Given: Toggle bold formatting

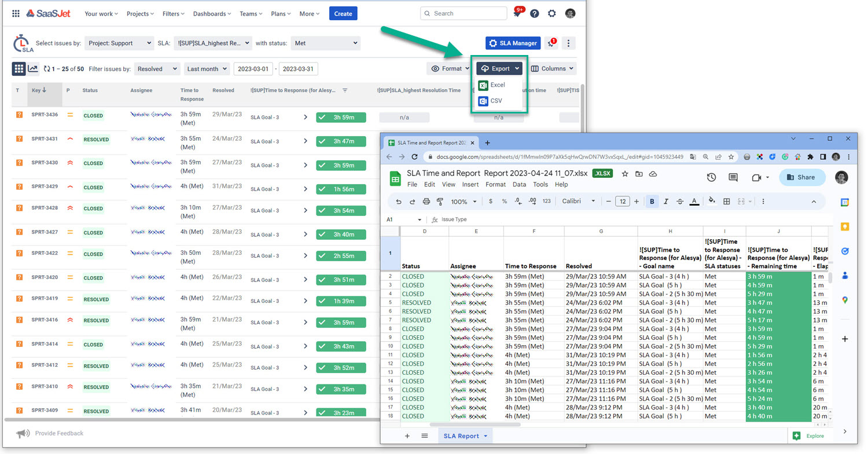Looking at the screenshot, I should [x=652, y=201].
